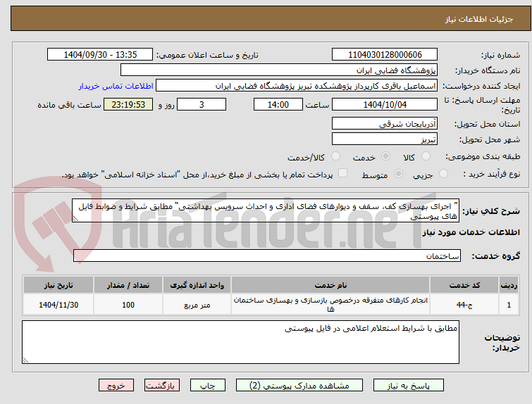Click the پاسخ به نیاز button
The height and width of the screenshot is (404, 532).
[x=409, y=386]
